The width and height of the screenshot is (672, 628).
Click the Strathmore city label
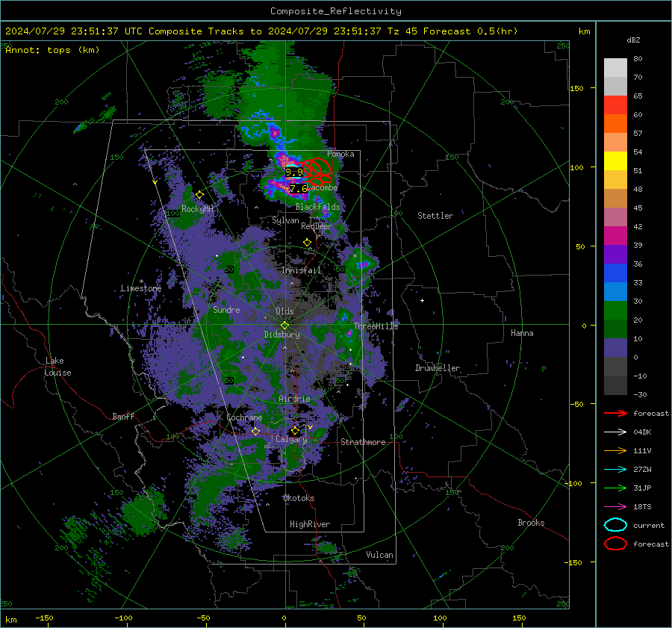click(x=364, y=442)
